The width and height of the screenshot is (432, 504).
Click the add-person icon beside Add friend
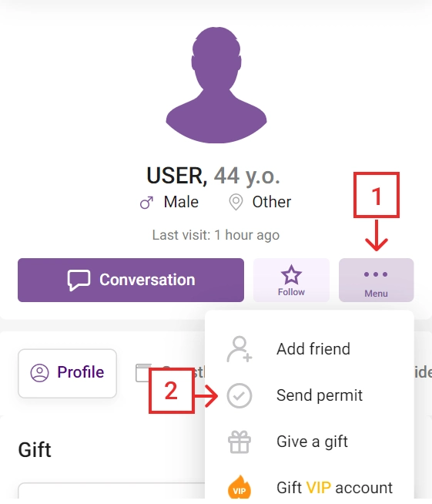tap(239, 349)
